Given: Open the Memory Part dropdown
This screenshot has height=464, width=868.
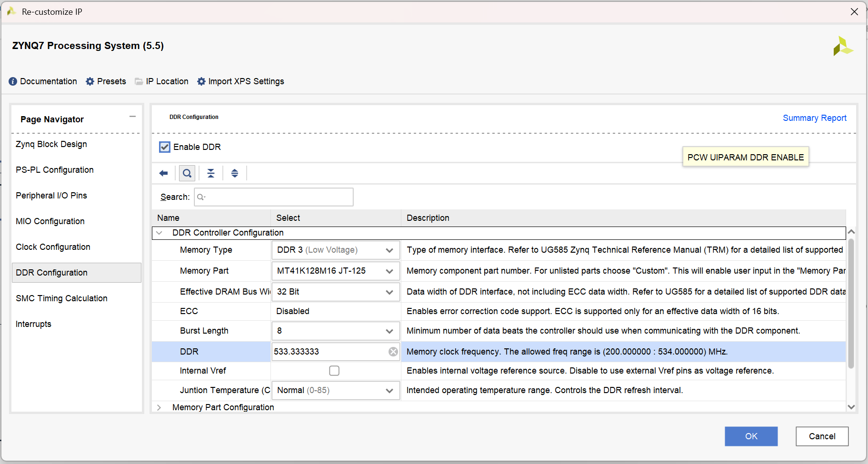Looking at the screenshot, I should click(x=336, y=271).
